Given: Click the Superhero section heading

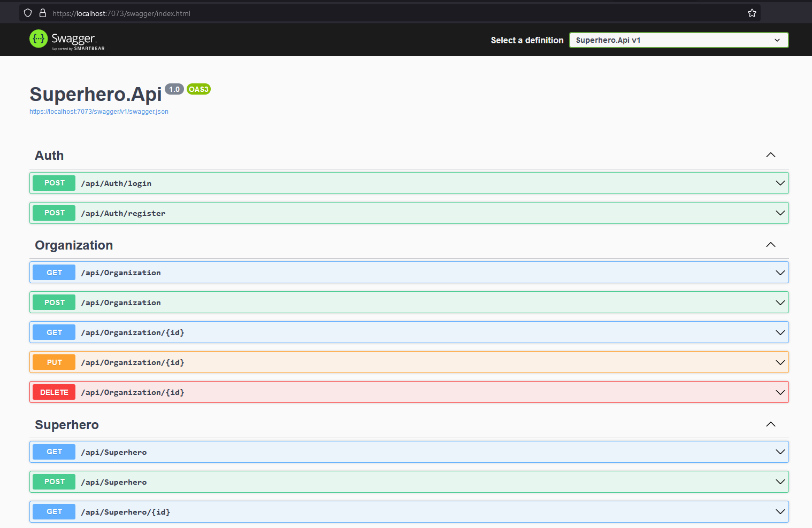Looking at the screenshot, I should 67,425.
